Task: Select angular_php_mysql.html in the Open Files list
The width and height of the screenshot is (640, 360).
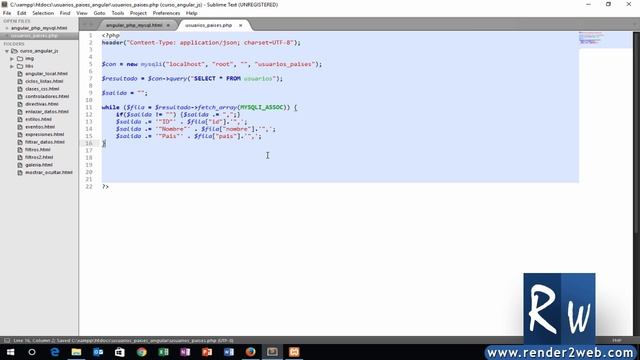Action: [x=39, y=28]
